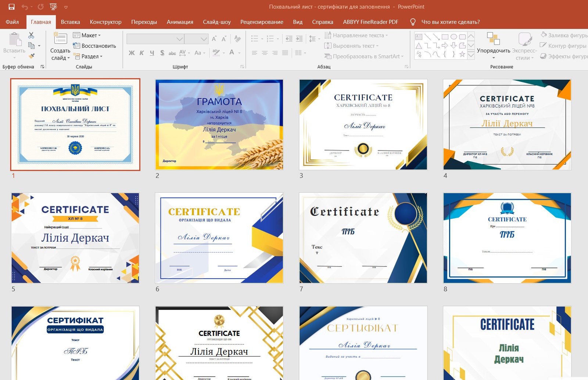Toggle strikethrough with the abc button
This screenshot has width=588, height=380.
tap(172, 53)
